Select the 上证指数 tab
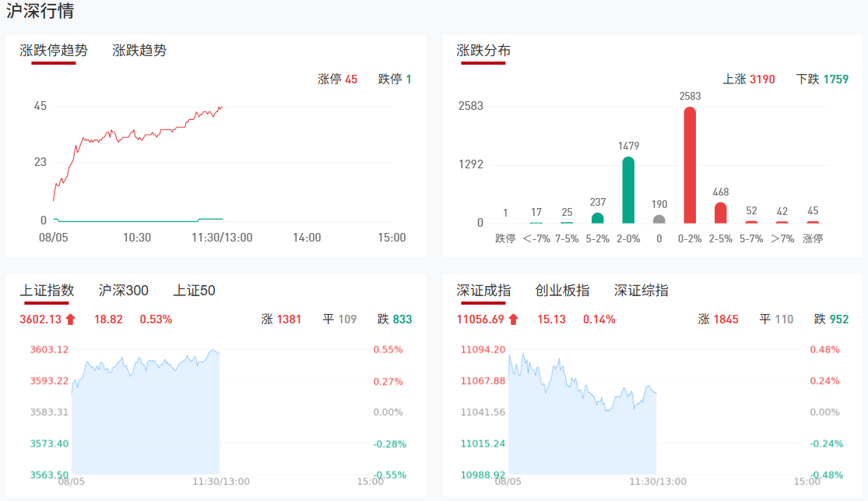868x501 pixels. pyautogui.click(x=47, y=291)
